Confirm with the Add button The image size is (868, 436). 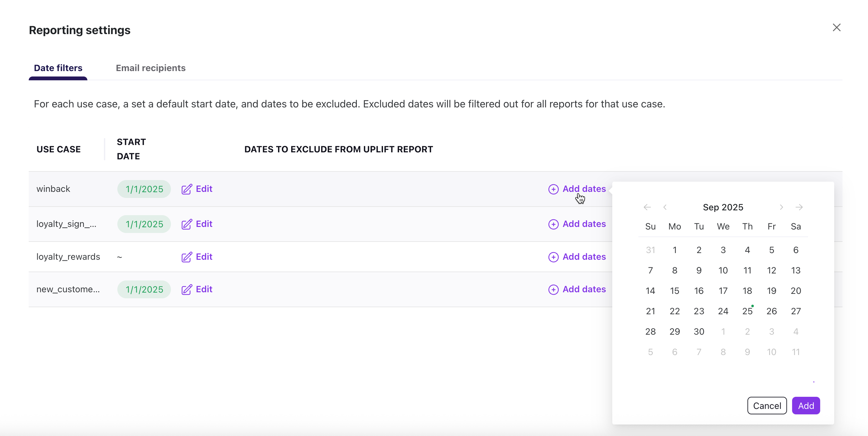pyautogui.click(x=806, y=405)
